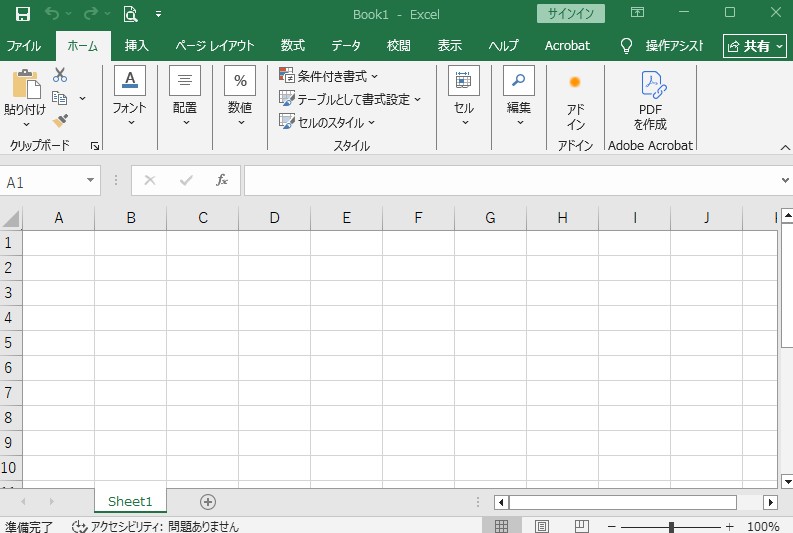Open the データ ribbon tab
Screen dimensions: 793x533
346,46
